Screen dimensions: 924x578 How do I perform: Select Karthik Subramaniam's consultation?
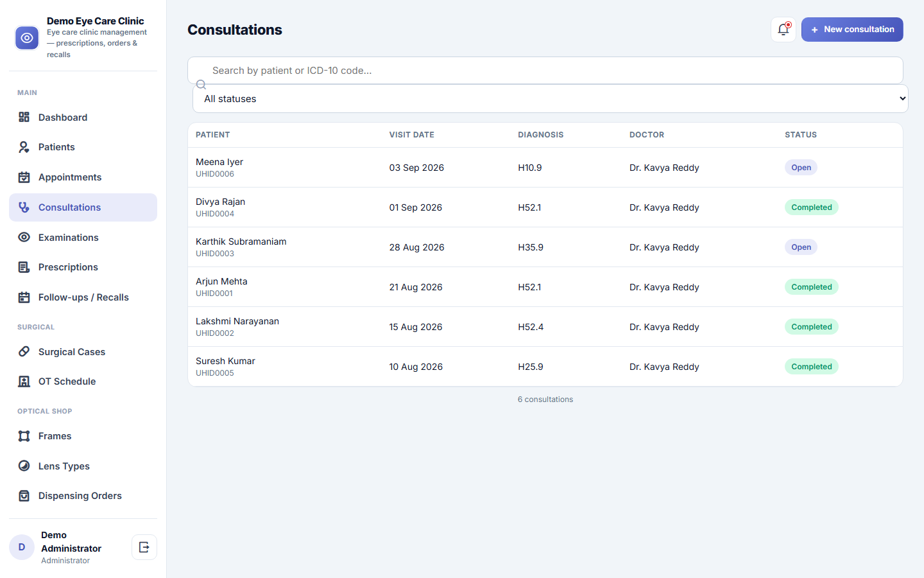tap(545, 247)
